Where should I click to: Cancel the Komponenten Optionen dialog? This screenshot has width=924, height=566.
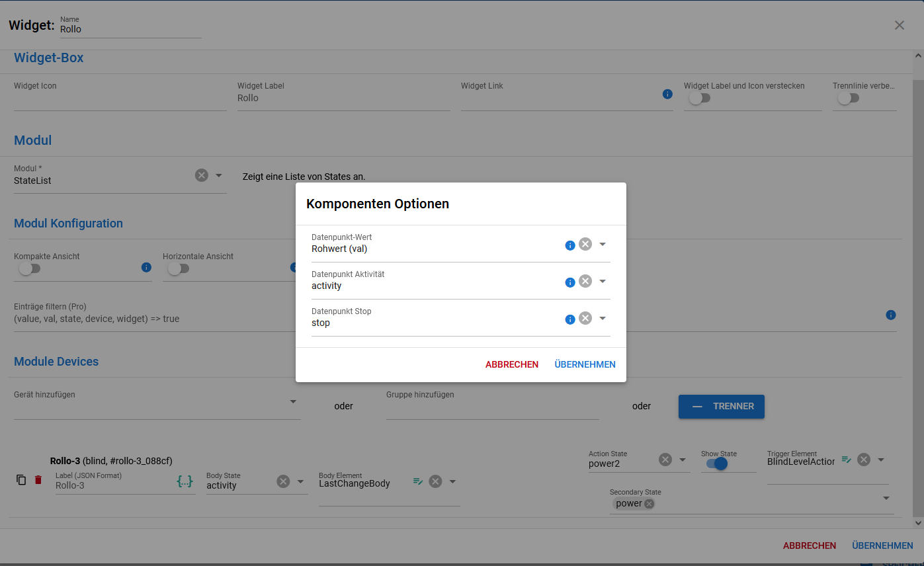click(x=511, y=364)
